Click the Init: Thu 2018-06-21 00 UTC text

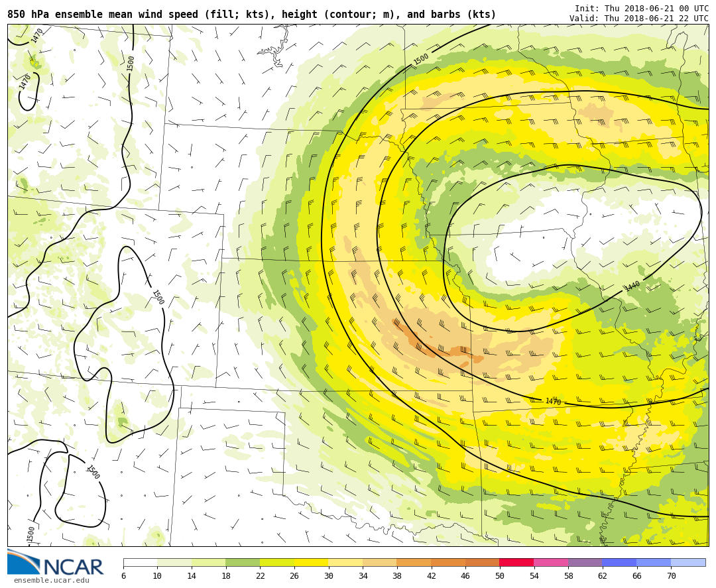pyautogui.click(x=642, y=8)
